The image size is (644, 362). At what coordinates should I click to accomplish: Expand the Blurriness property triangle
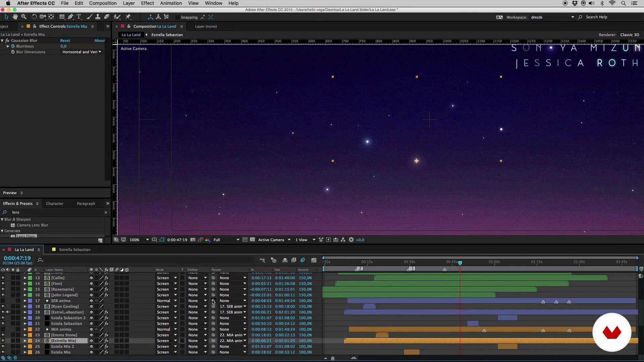(x=8, y=46)
